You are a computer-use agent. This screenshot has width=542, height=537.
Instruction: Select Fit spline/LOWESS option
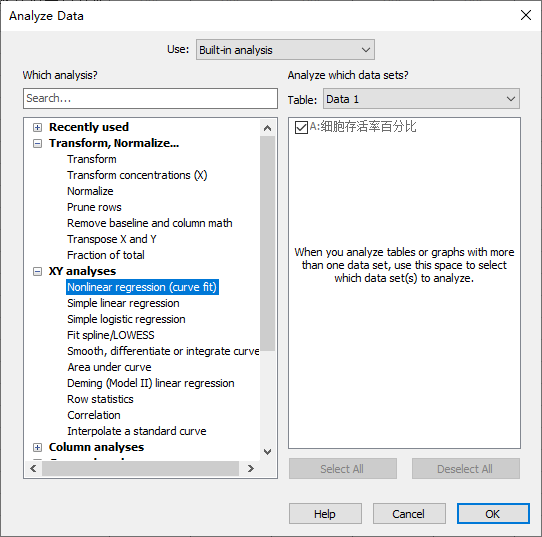click(111, 335)
